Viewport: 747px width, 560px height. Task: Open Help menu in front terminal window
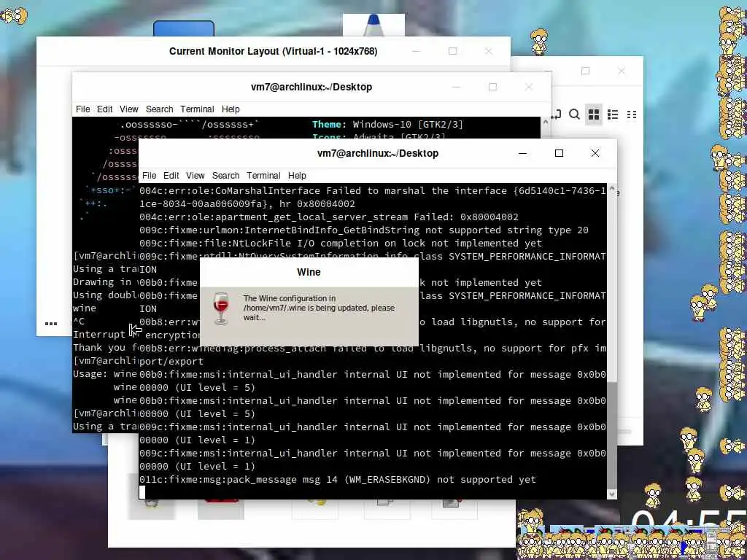pyautogui.click(x=297, y=175)
